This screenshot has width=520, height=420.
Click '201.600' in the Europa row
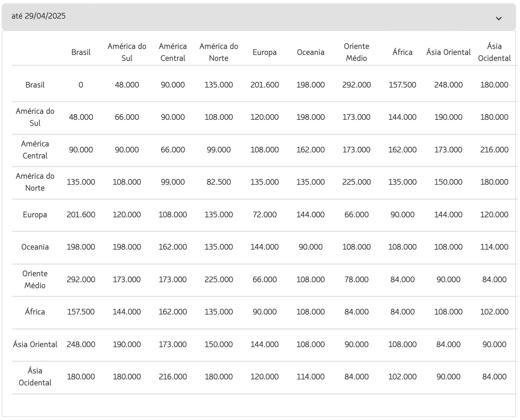(x=81, y=215)
